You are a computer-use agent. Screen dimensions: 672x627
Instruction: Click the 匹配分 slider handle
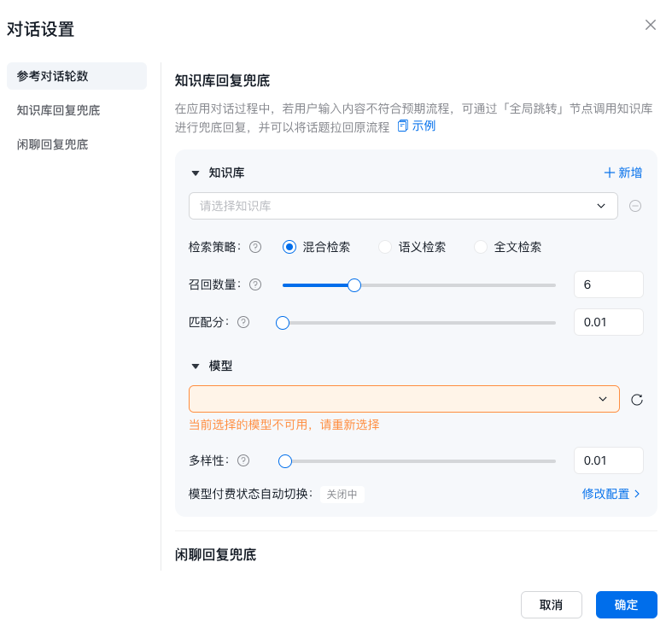283,323
